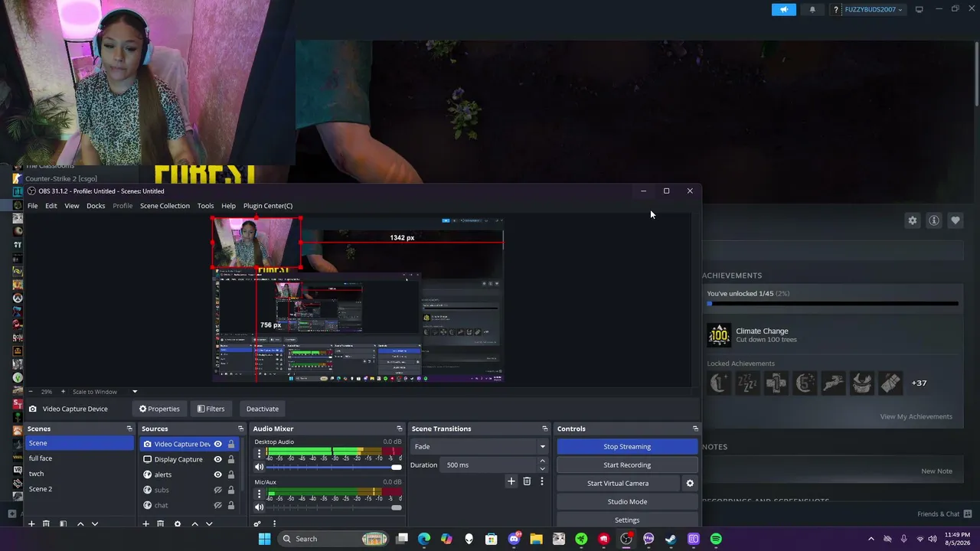
Task: Open the OBS Tools menu
Action: coord(205,206)
